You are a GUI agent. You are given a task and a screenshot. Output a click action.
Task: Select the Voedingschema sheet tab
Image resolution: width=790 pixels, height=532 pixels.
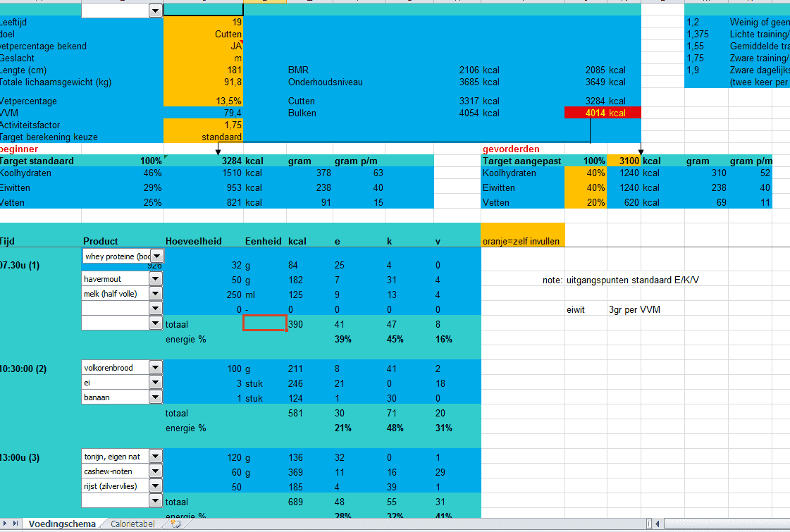pos(62,524)
